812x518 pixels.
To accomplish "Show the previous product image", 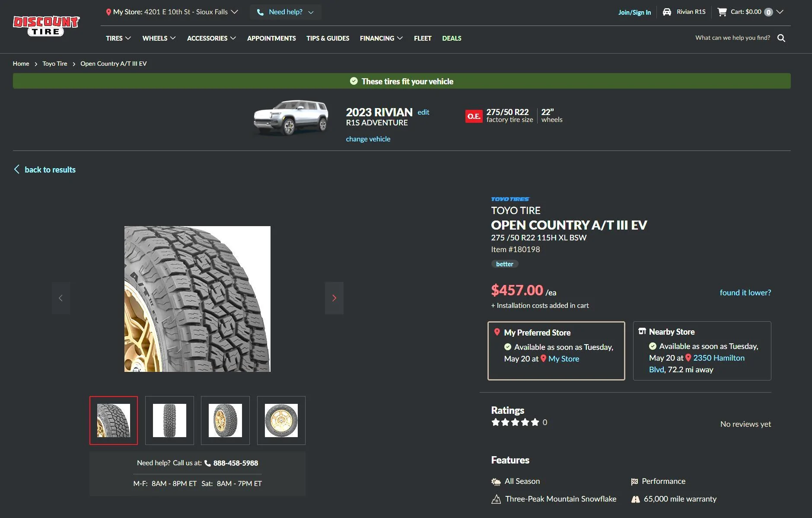I will [x=61, y=298].
